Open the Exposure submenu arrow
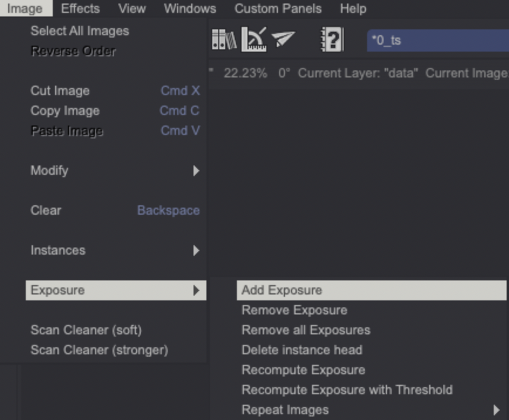 coord(198,289)
